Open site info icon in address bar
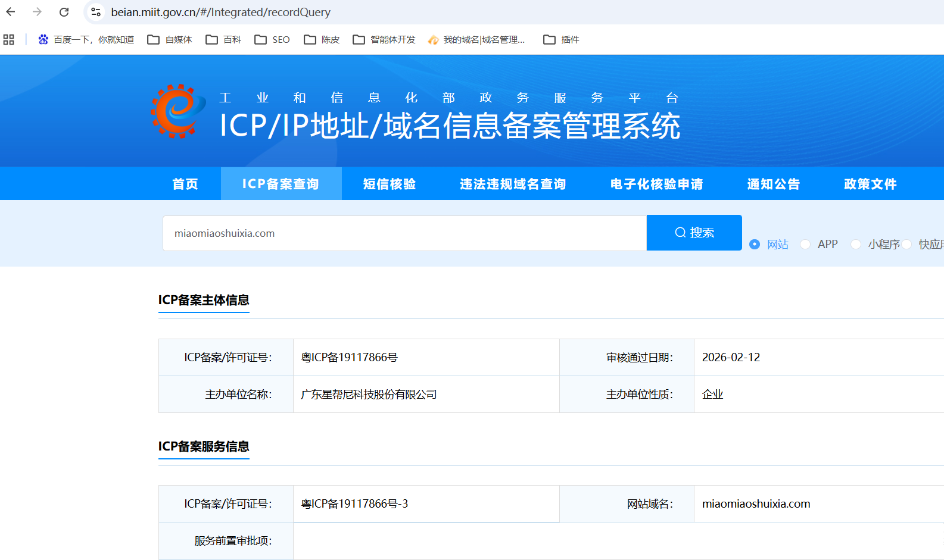This screenshot has height=560, width=944. [x=95, y=12]
